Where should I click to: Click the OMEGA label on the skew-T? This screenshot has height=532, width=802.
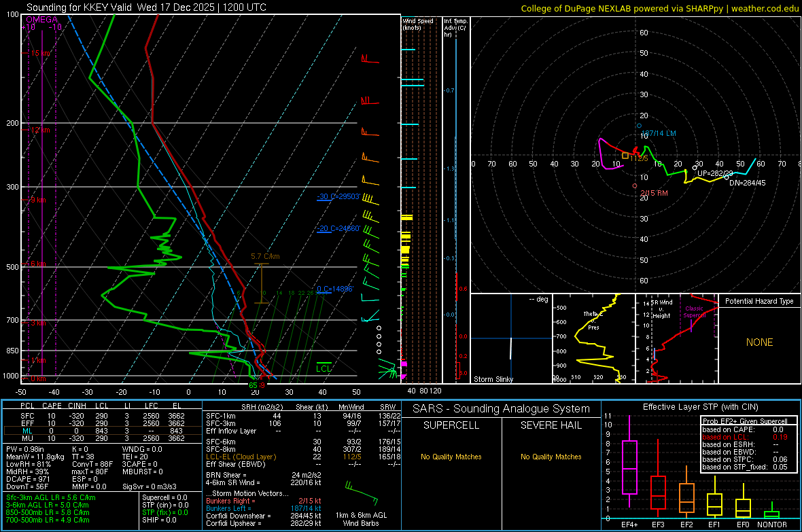click(x=41, y=20)
